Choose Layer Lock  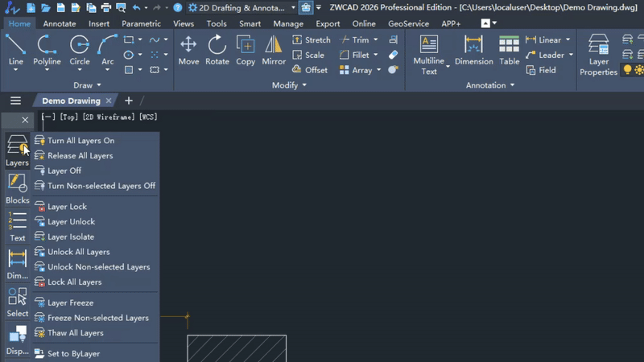point(95,207)
